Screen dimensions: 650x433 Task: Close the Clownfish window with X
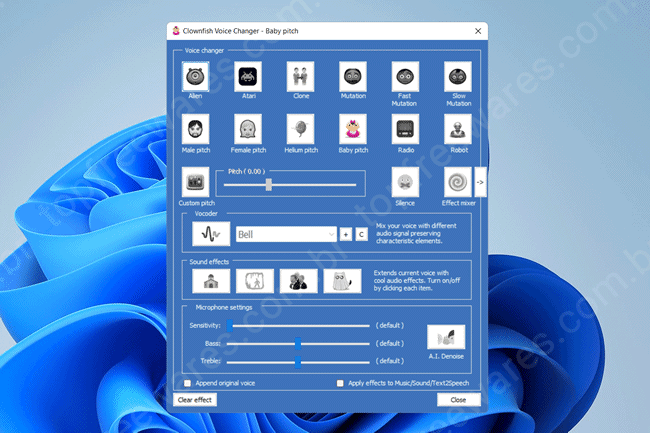[x=478, y=31]
